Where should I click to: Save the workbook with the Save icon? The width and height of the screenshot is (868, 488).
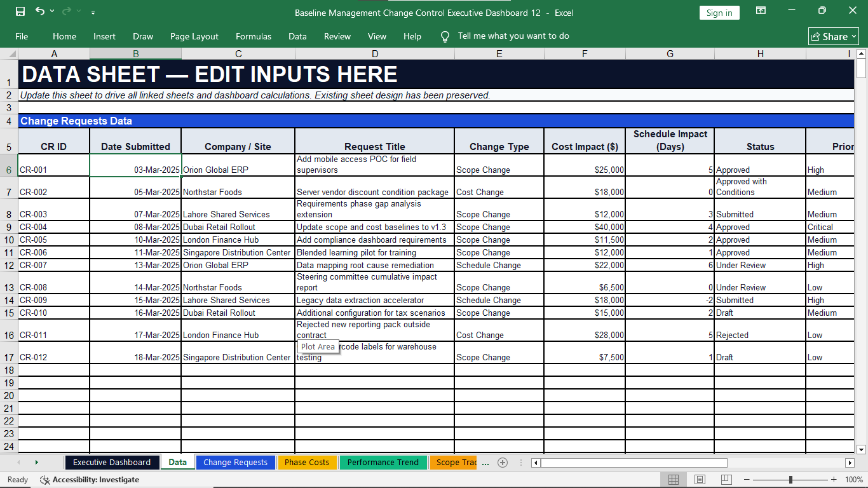(x=20, y=11)
